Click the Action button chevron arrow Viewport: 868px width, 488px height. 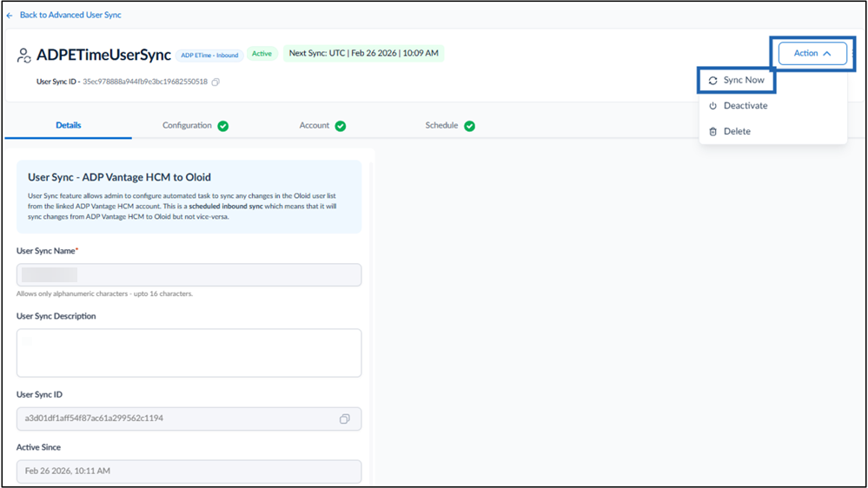827,54
